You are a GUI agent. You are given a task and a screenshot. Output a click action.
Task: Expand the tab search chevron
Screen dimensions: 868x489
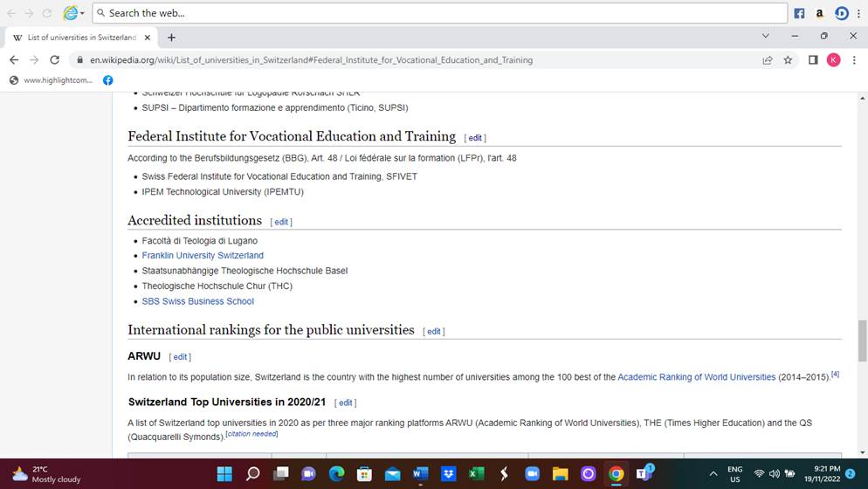click(766, 36)
